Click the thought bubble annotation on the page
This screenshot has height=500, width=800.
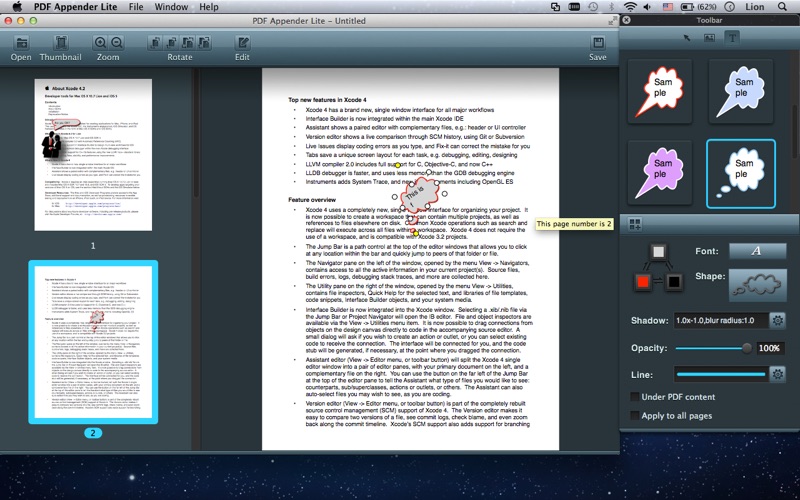(x=420, y=194)
